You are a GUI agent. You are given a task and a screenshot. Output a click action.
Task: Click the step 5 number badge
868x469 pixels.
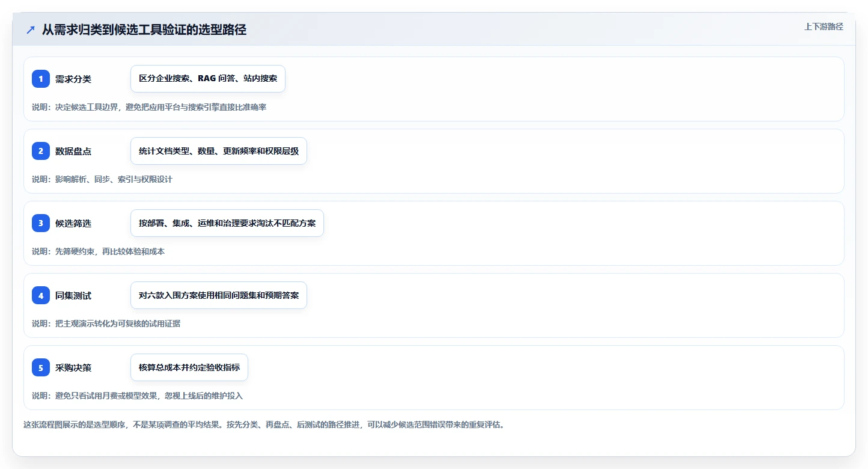[41, 367]
